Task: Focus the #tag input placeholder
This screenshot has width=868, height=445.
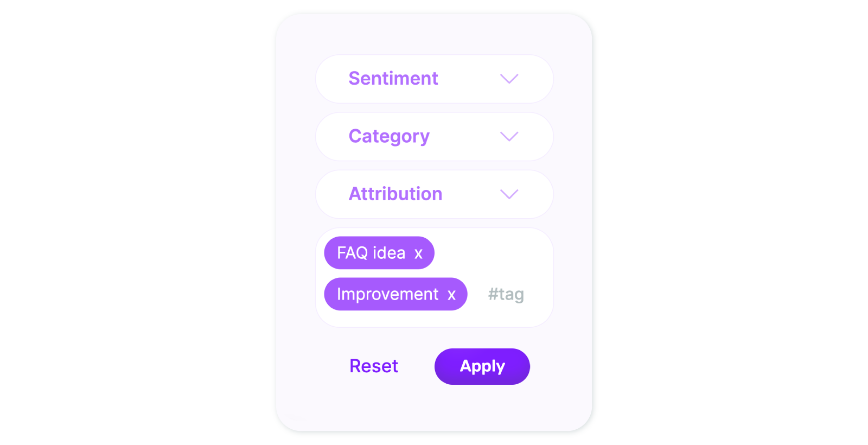Action: pos(506,294)
